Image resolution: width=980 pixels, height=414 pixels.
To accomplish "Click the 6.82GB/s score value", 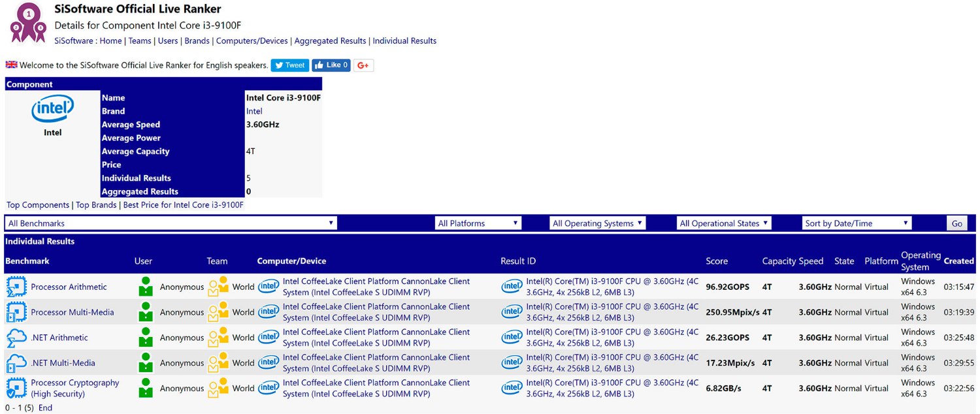I will pos(724,389).
